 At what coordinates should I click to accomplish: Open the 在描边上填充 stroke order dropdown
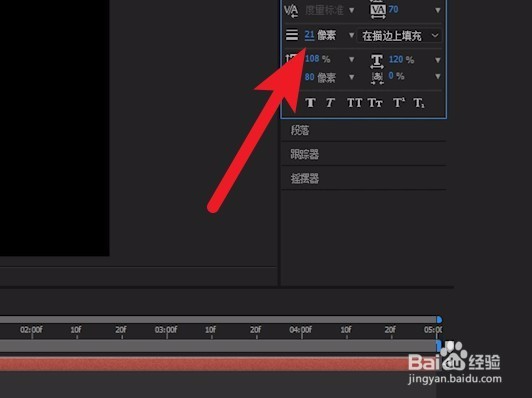(400, 36)
